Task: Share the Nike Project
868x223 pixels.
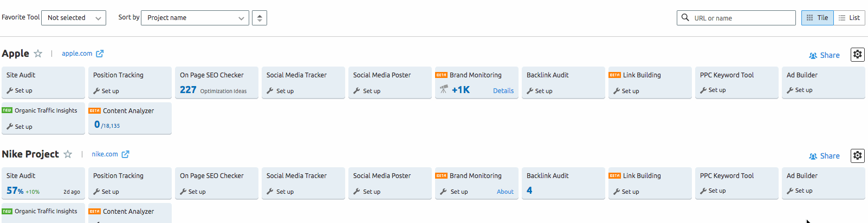Action: pos(824,156)
